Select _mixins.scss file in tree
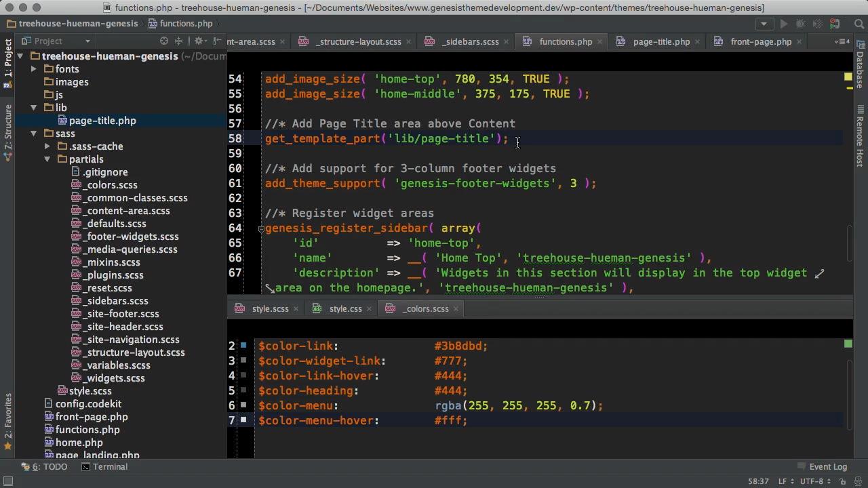The width and height of the screenshot is (868, 488). click(x=105, y=262)
